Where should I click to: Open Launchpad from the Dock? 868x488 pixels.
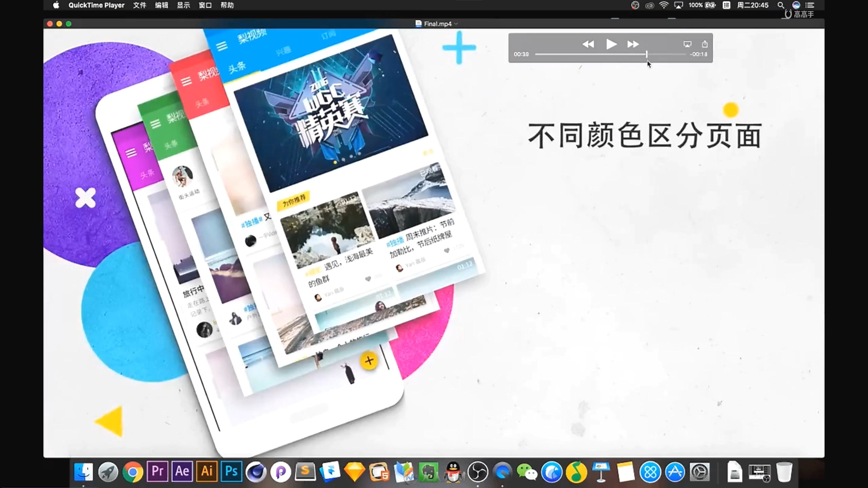point(108,471)
